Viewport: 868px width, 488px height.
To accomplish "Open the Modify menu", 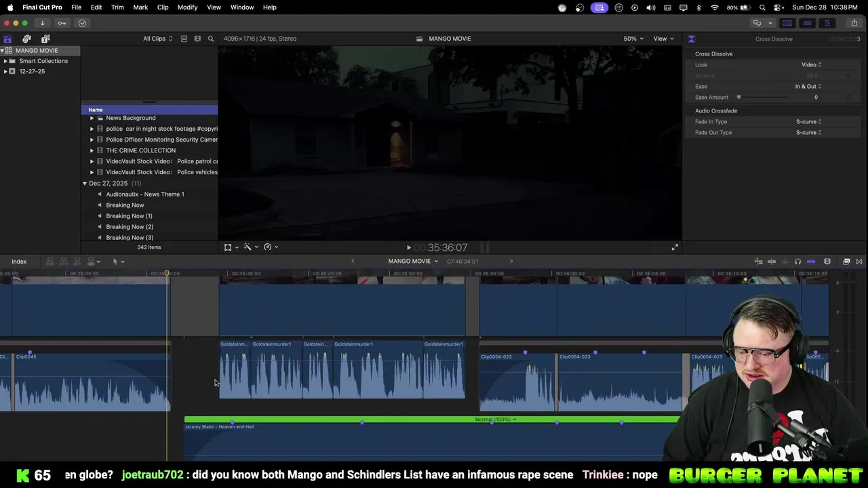I will tap(187, 7).
